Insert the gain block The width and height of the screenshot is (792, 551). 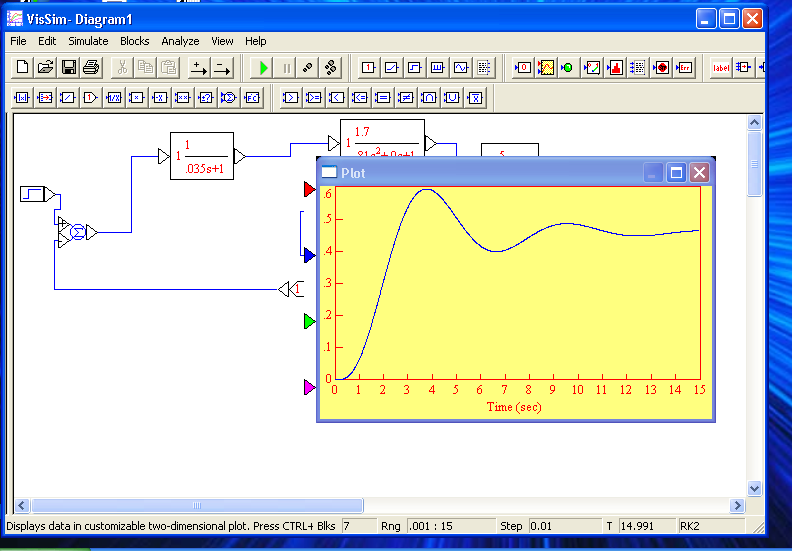point(90,98)
